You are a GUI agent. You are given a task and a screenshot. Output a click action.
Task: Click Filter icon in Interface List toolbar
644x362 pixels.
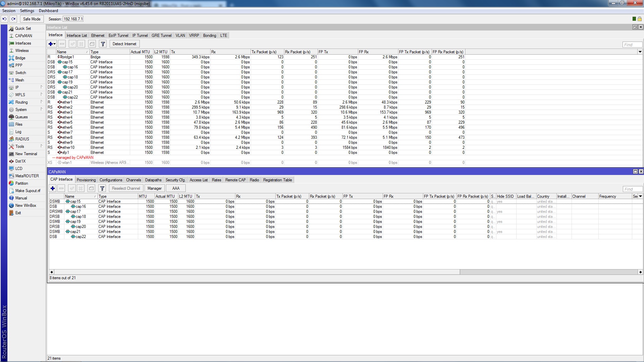(103, 44)
